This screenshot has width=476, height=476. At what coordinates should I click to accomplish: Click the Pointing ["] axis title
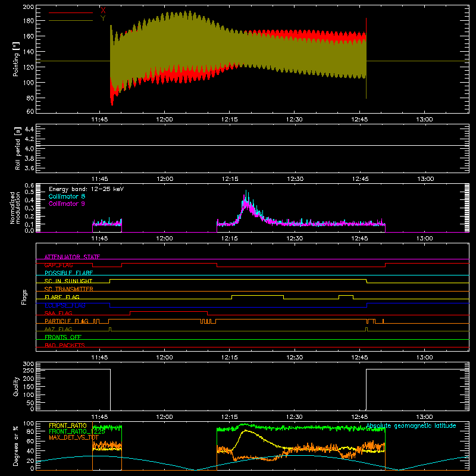coord(16,59)
